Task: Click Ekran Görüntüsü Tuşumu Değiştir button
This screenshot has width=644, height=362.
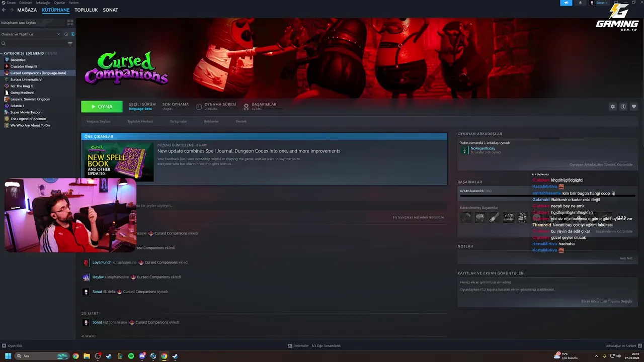Action: 606,301
